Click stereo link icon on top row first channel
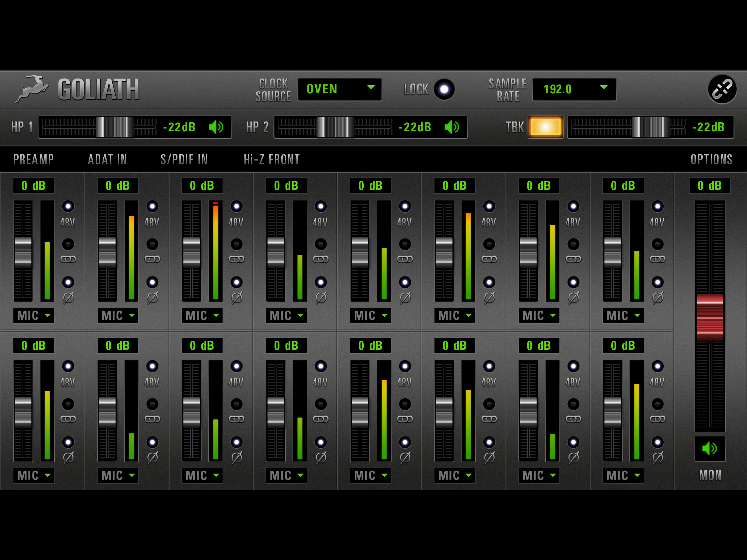The height and width of the screenshot is (560, 747). click(x=68, y=259)
